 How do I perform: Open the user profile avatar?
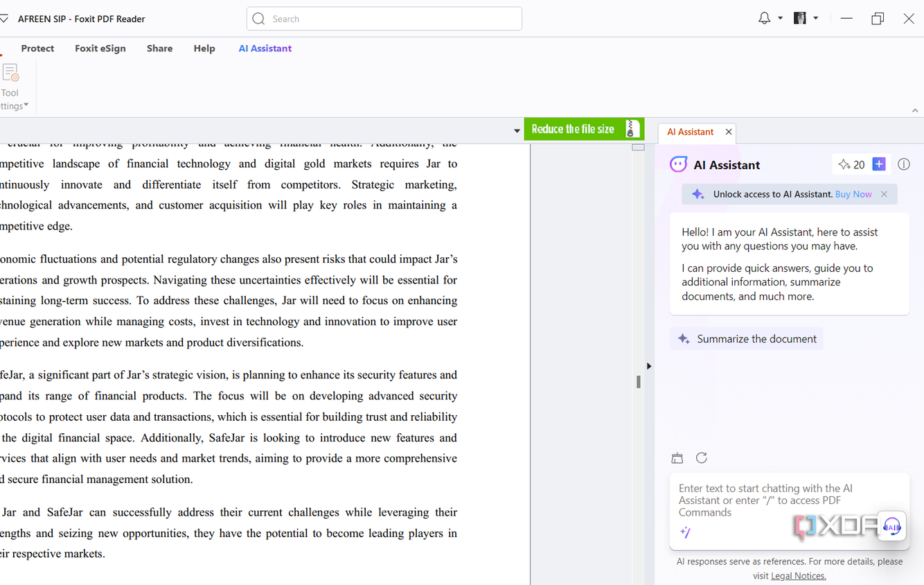click(800, 19)
